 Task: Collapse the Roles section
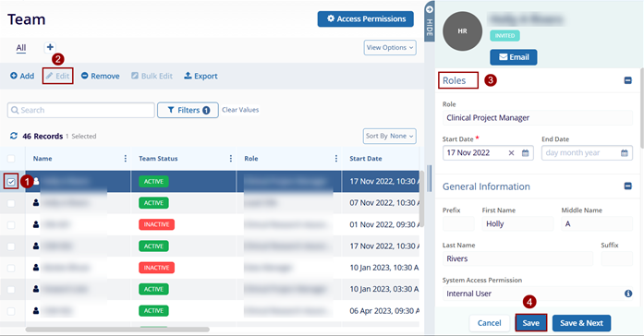627,80
